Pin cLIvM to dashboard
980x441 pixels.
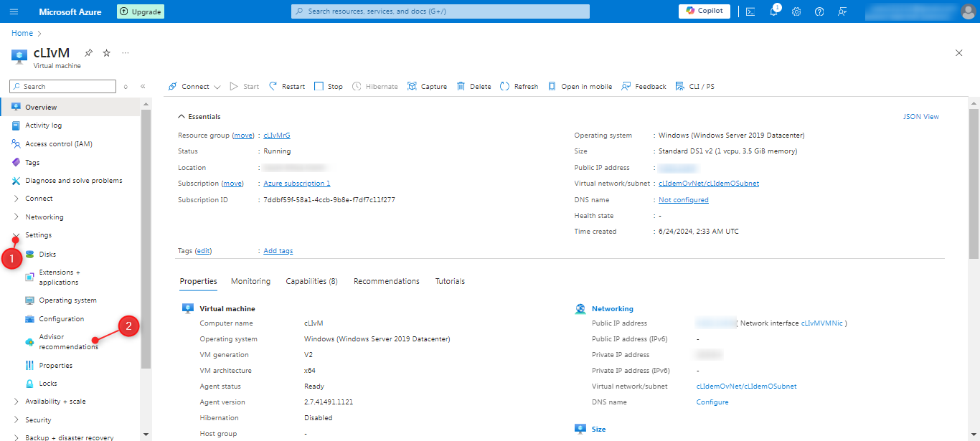point(88,53)
